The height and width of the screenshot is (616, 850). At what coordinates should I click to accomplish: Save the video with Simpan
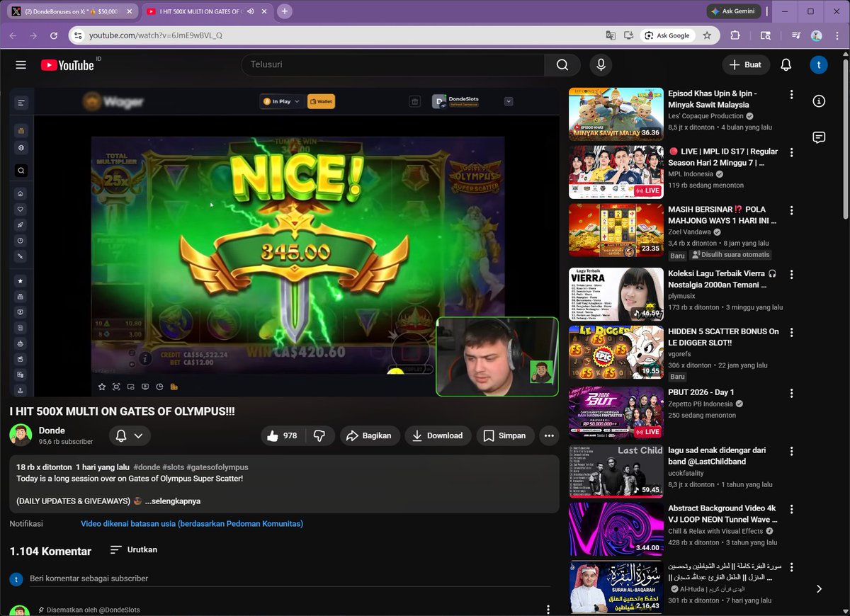click(x=505, y=435)
